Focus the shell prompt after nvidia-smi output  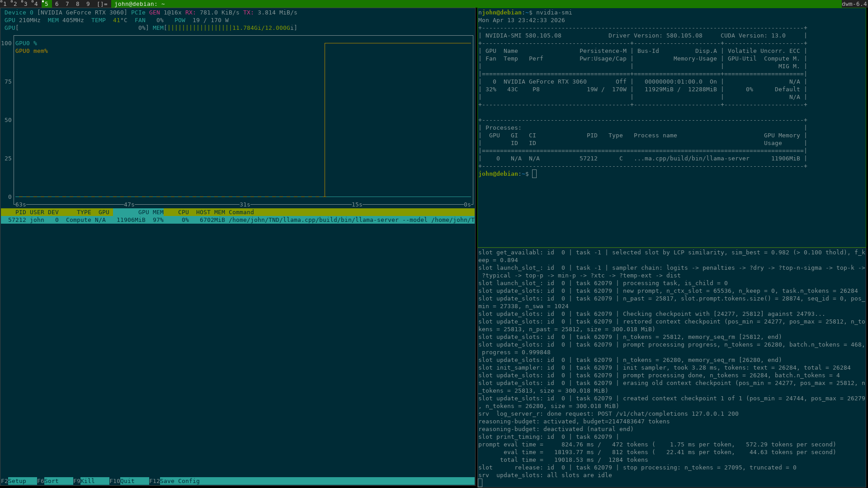[534, 174]
